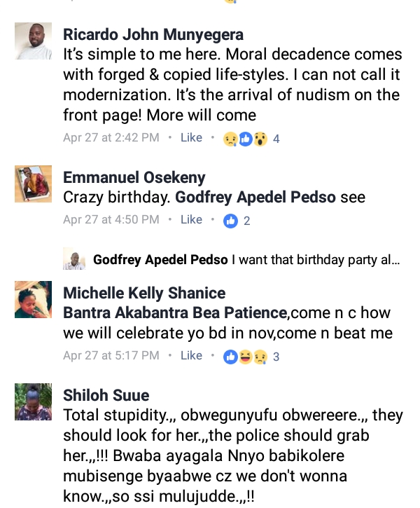The width and height of the screenshot is (420, 508).
Task: Open Shiloh Suue's profile picture
Action: coord(34,401)
